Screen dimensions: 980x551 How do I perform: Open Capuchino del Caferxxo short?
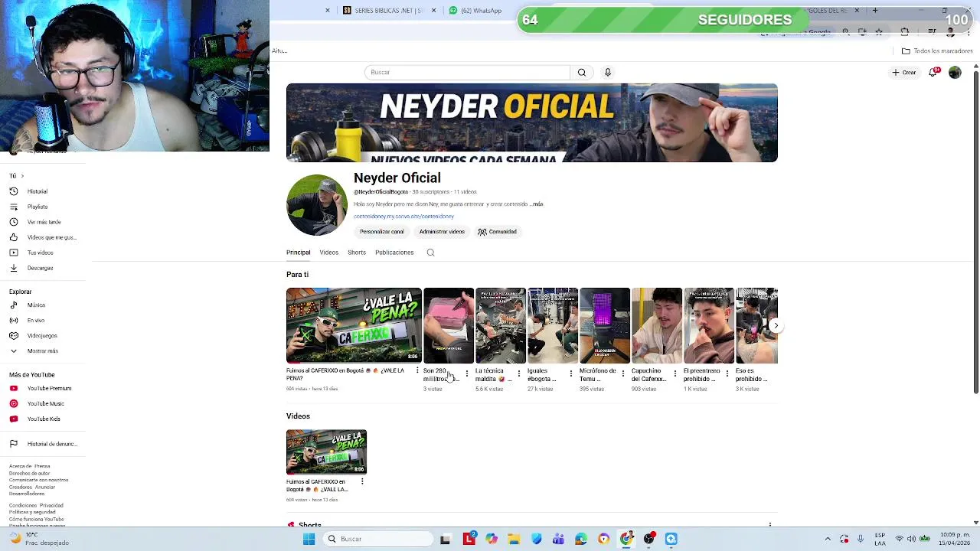tap(656, 325)
